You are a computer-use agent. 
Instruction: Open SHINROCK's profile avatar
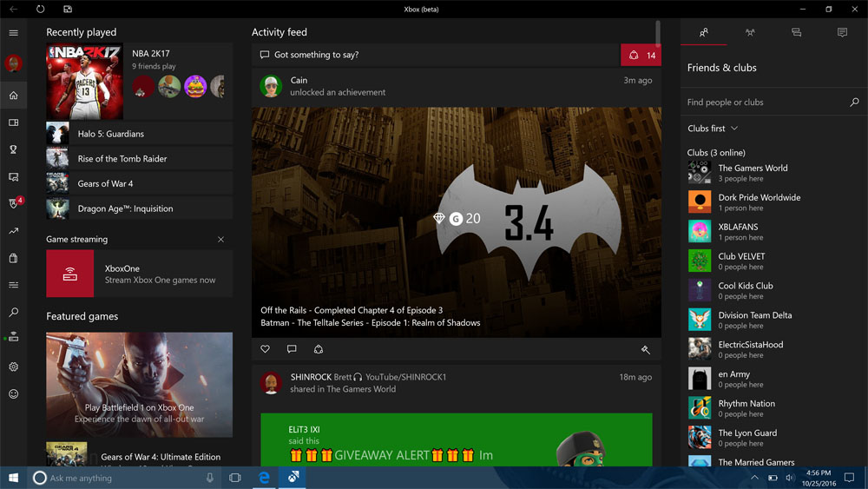click(271, 383)
